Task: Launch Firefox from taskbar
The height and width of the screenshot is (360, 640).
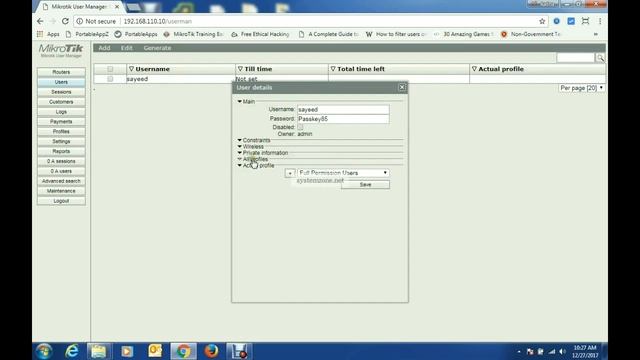Action: pos(211,351)
